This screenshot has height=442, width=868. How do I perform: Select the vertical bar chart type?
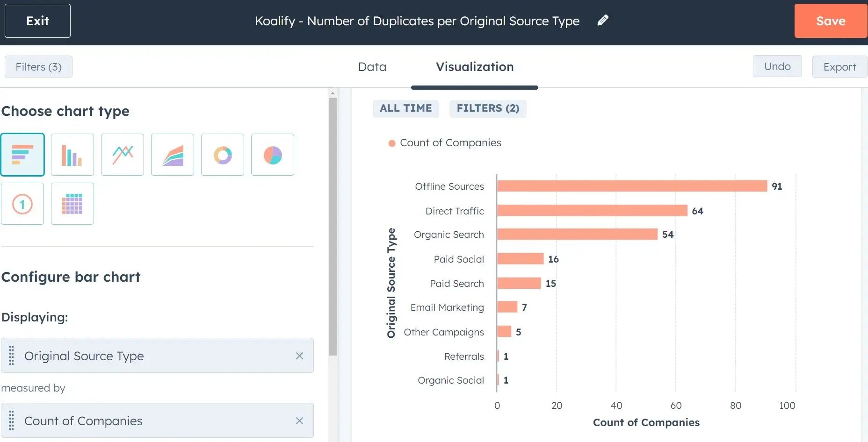[72, 154]
